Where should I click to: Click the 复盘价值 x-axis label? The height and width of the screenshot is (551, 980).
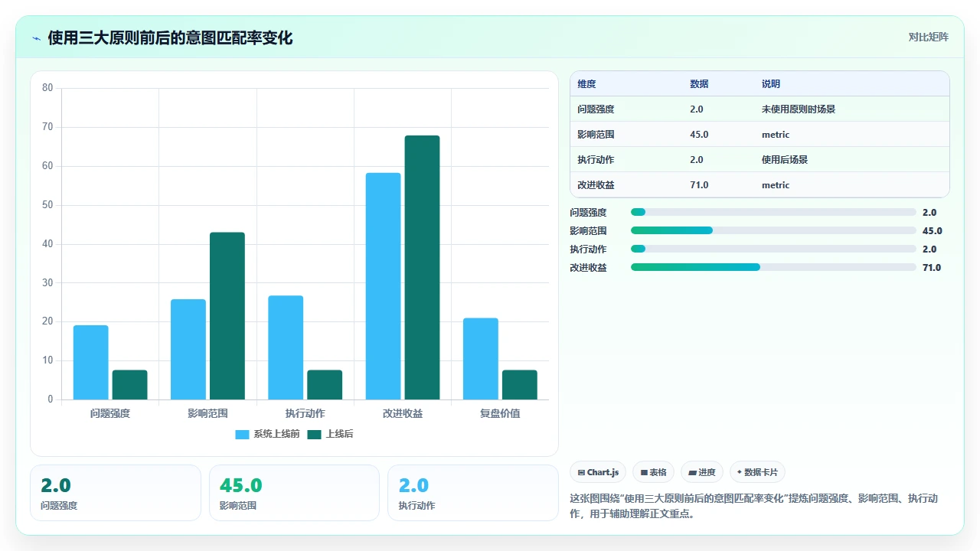[x=500, y=413]
